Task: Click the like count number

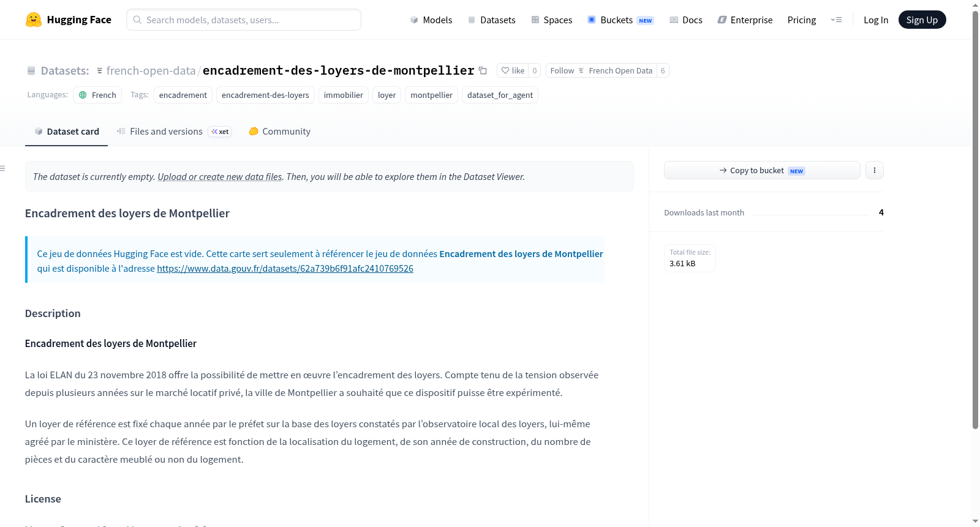Action: [x=534, y=70]
